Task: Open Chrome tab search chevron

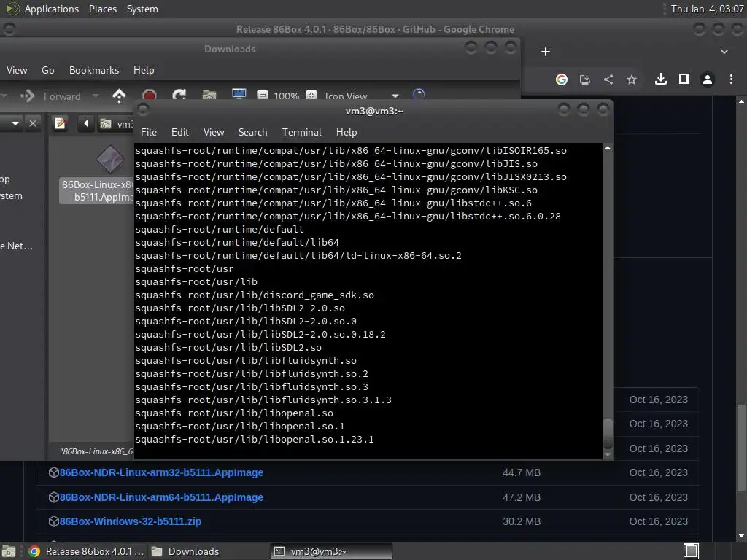Action: pyautogui.click(x=724, y=52)
